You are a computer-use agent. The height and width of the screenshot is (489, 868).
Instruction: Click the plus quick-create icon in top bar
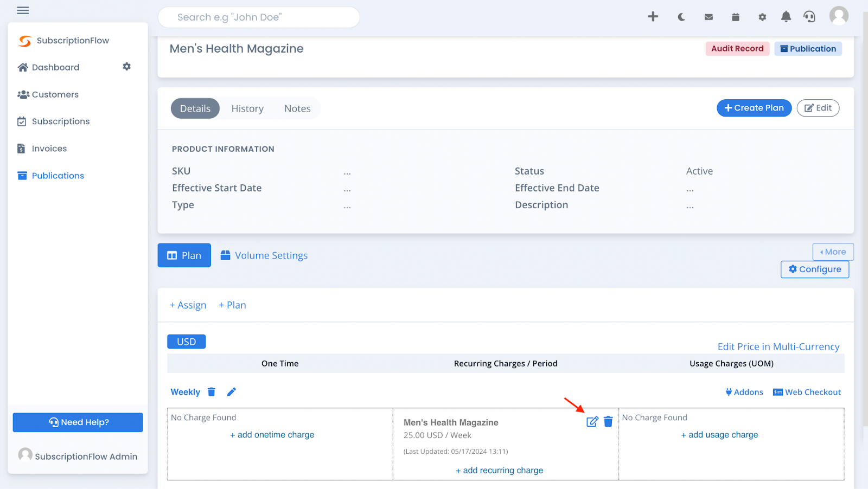(x=653, y=17)
